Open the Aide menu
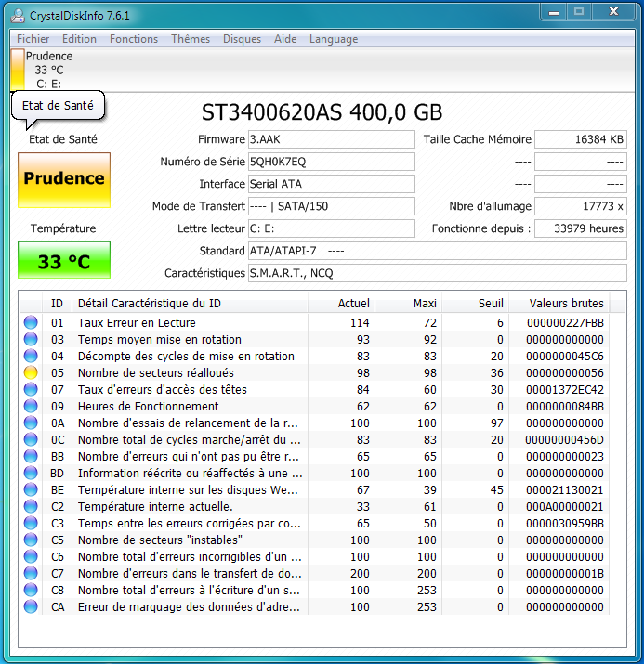This screenshot has width=644, height=664. click(x=285, y=39)
